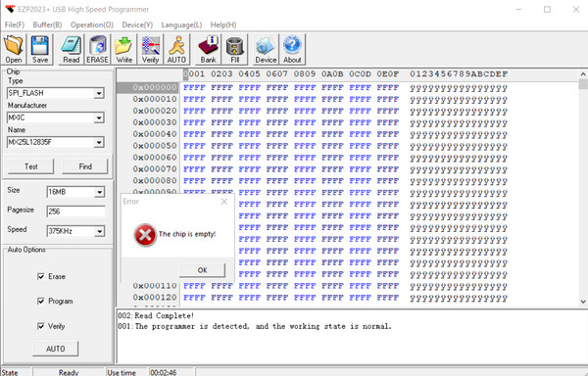Click the Fill buffer toolbar icon
Viewport: 588px width, 376px height.
pyautogui.click(x=235, y=49)
